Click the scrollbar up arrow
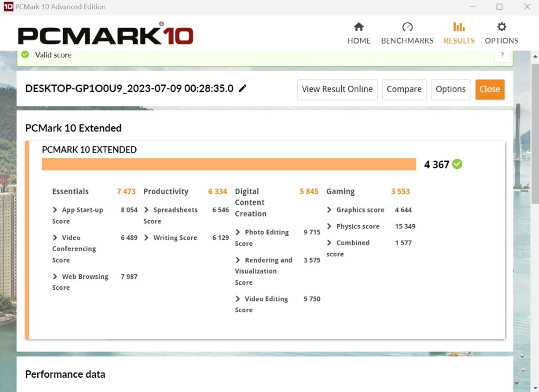The image size is (539, 392). coord(535,56)
